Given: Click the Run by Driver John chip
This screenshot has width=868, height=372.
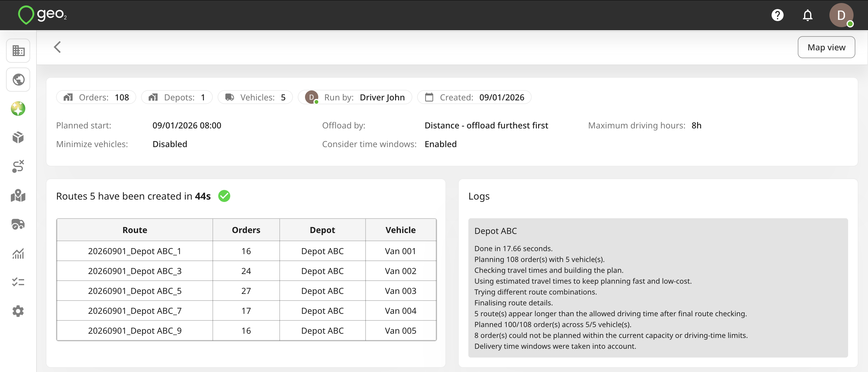Looking at the screenshot, I should (355, 97).
